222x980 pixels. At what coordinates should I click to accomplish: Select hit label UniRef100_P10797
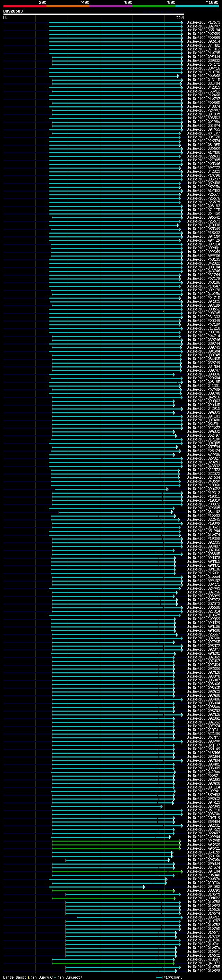203,99
